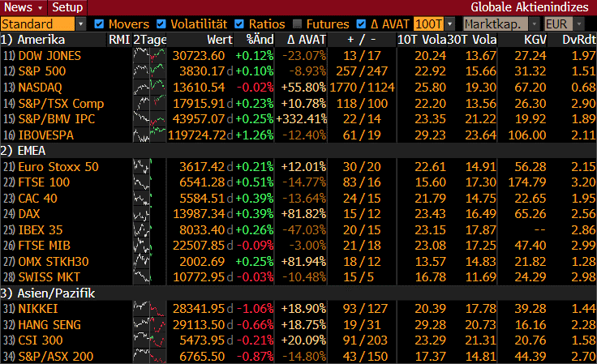Open S&P 500 2-day sparkline chart

coord(149,71)
